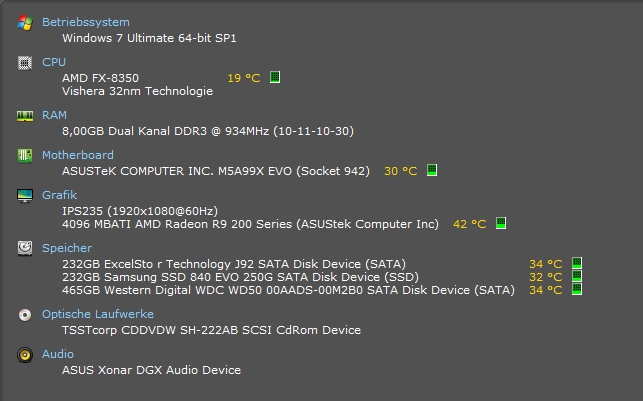This screenshot has height=401, width=643.
Task: Open the CPU section link
Action: (x=54, y=62)
